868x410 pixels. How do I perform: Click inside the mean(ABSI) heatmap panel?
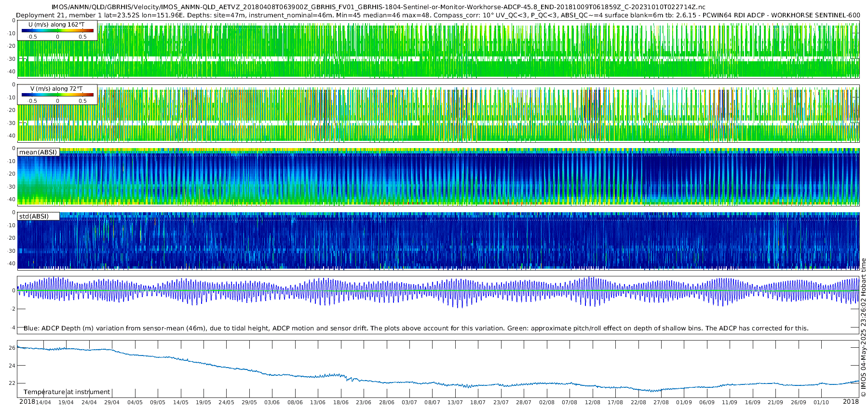click(x=438, y=177)
